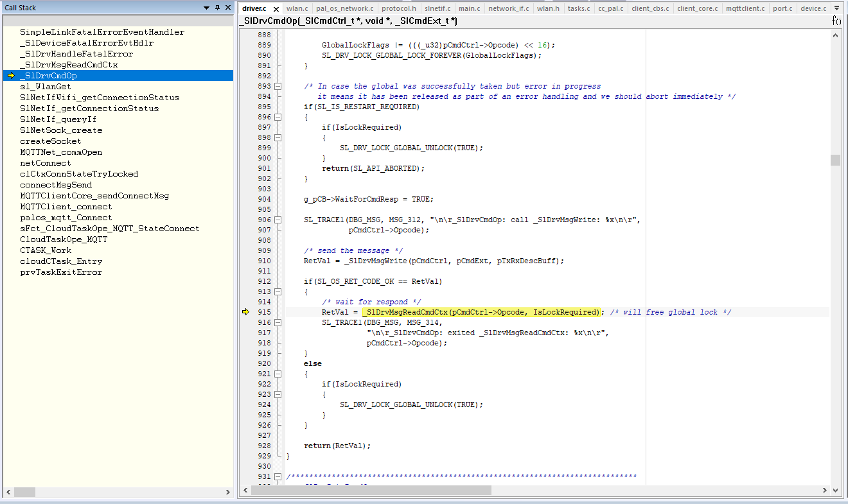Select netConnect stack frame
The height and width of the screenshot is (504, 848).
(46, 163)
